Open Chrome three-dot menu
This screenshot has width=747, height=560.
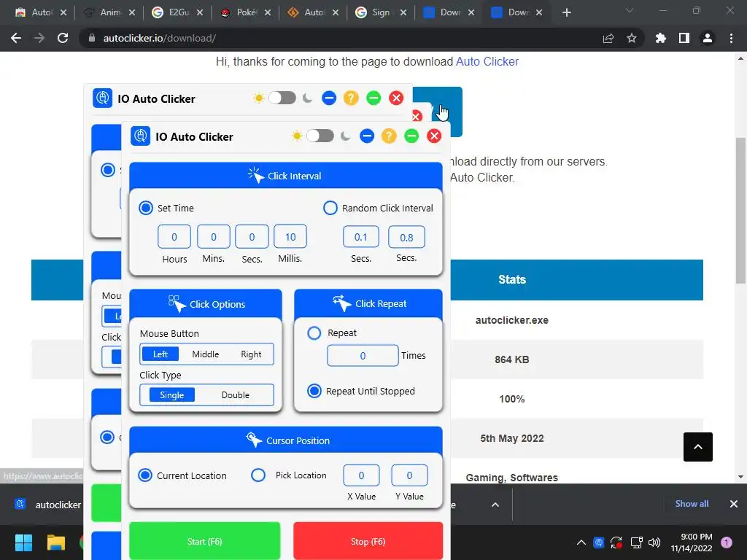click(x=731, y=38)
